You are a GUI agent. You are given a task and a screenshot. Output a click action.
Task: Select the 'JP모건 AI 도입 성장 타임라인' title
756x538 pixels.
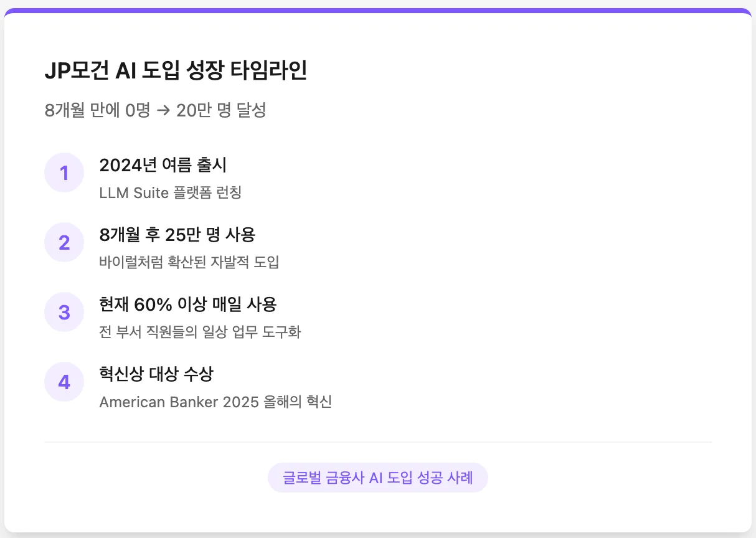click(178, 72)
